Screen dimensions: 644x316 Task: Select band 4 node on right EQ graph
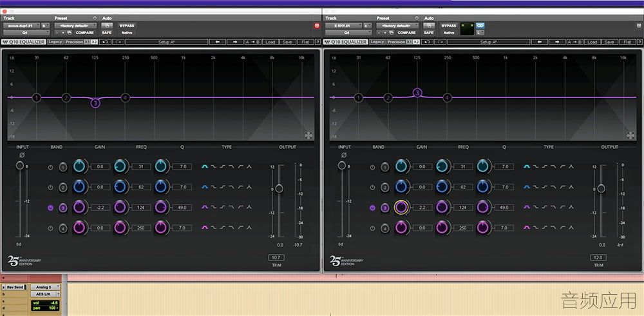pyautogui.click(x=448, y=97)
